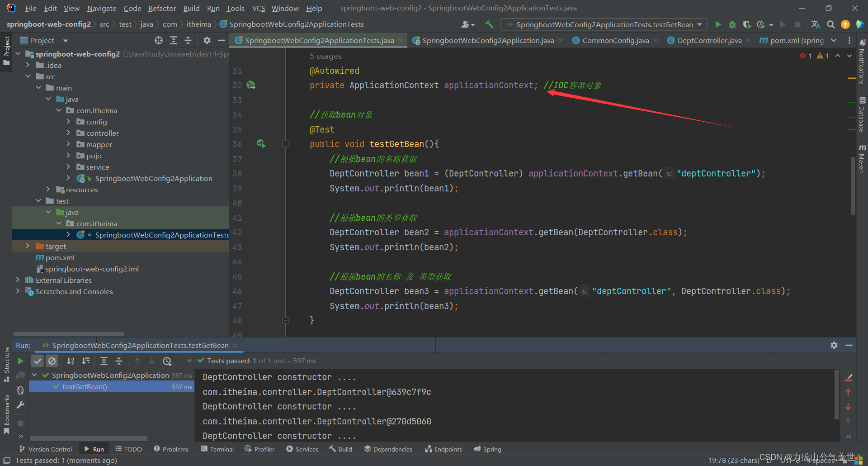This screenshot has width=868, height=466.
Task: Toggle the Show Ignored tests filter
Action: pyautogui.click(x=52, y=361)
